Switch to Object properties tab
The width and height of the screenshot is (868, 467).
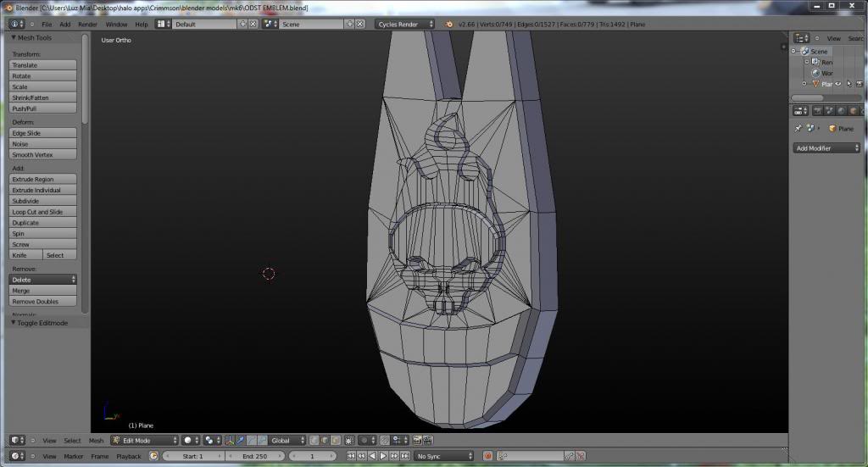(x=854, y=111)
